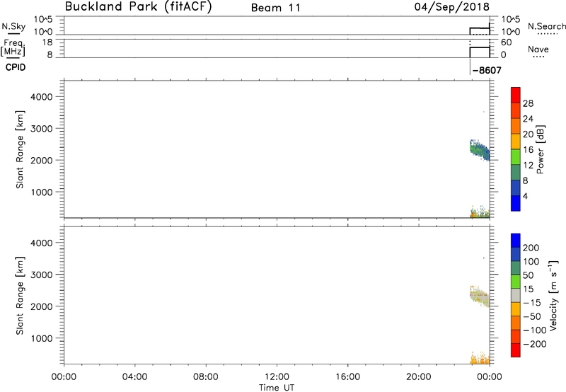Viewport: 566px width, 392px height.
Task: Click the -15 tick on Velocity colorbar
Action: click(x=532, y=303)
